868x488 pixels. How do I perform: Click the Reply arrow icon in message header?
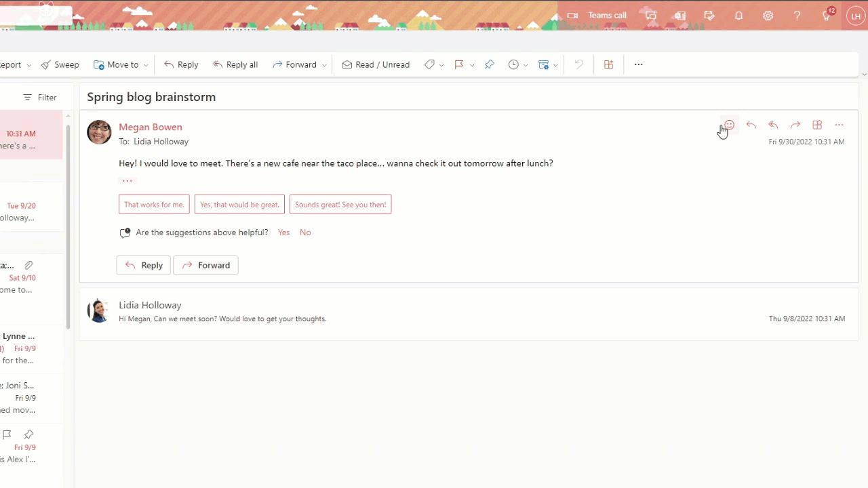click(751, 125)
